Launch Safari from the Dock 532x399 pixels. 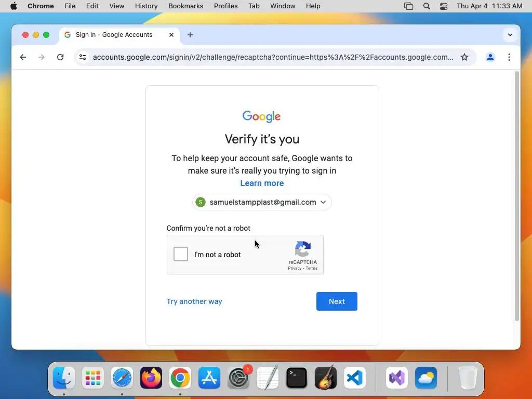[x=122, y=378]
